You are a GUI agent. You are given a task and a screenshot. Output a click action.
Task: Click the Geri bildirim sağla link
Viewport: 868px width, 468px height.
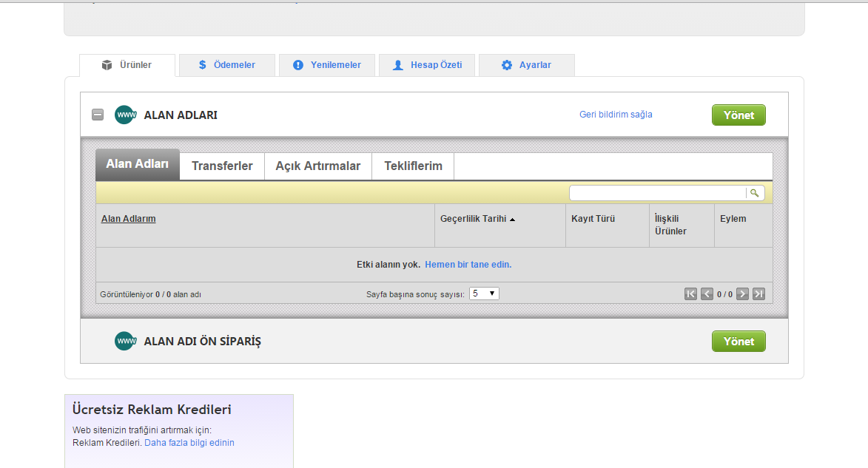point(616,115)
